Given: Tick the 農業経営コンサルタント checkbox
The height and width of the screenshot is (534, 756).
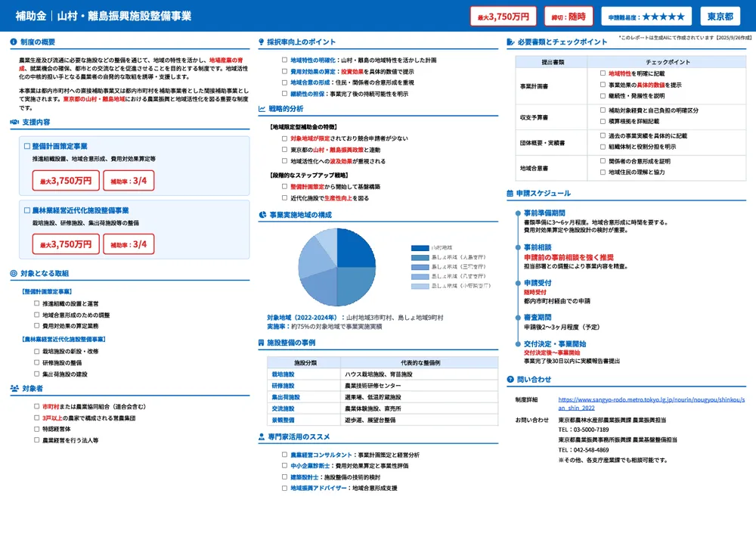Looking at the screenshot, I should coord(284,455).
